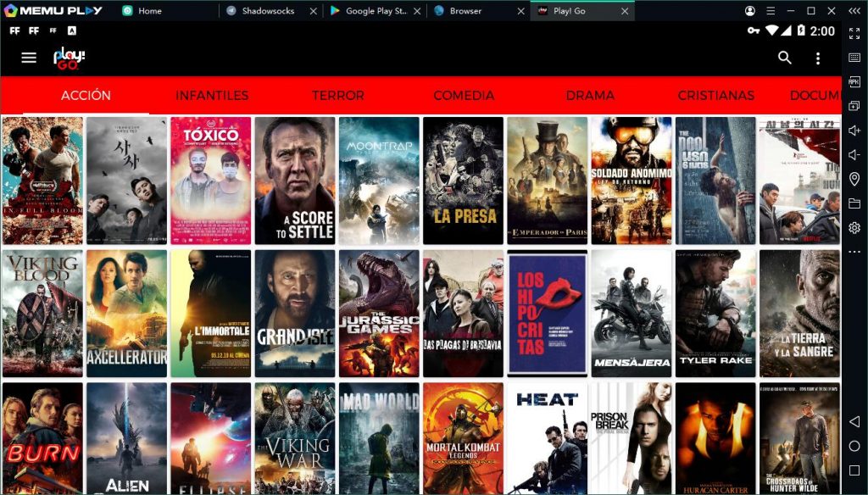Increase the emulator volume
The image size is (868, 495).
point(856,131)
